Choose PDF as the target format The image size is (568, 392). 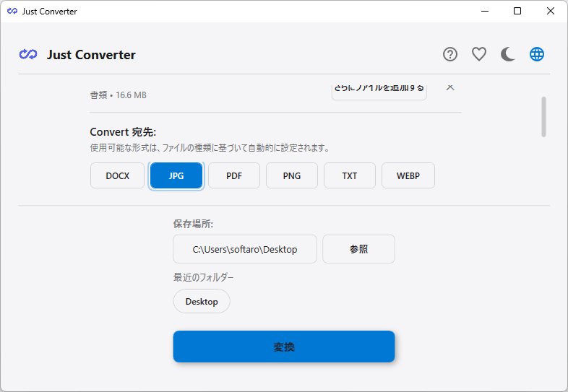234,175
